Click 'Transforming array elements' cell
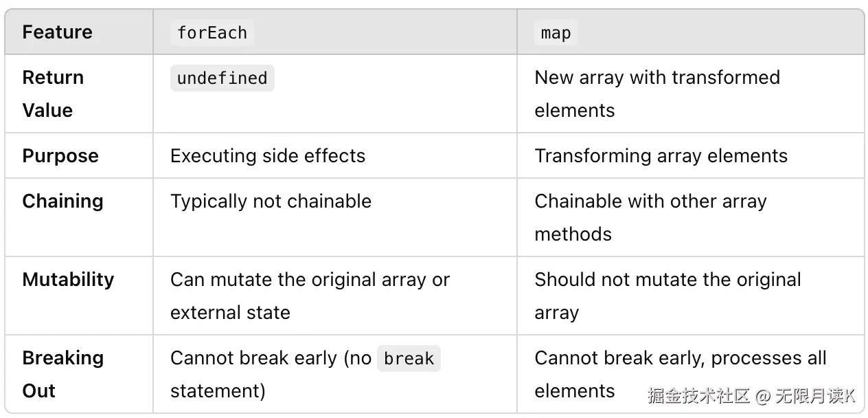 (x=661, y=156)
